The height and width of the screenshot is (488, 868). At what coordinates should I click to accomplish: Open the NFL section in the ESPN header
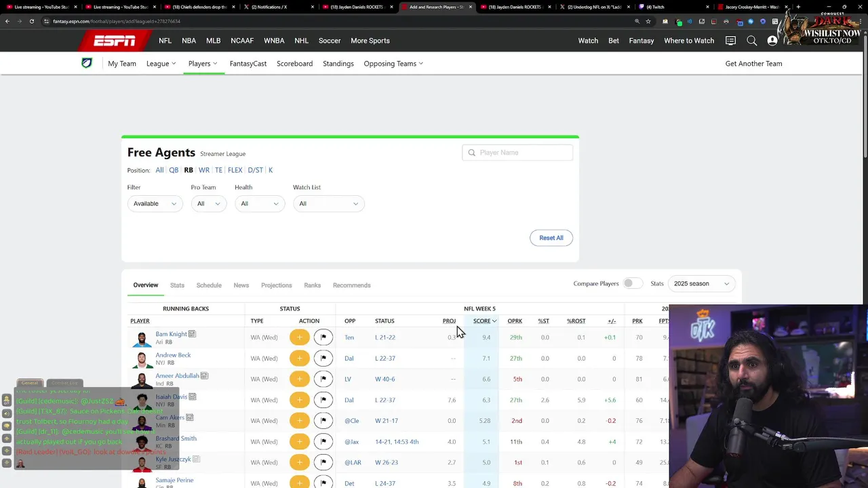coord(165,41)
